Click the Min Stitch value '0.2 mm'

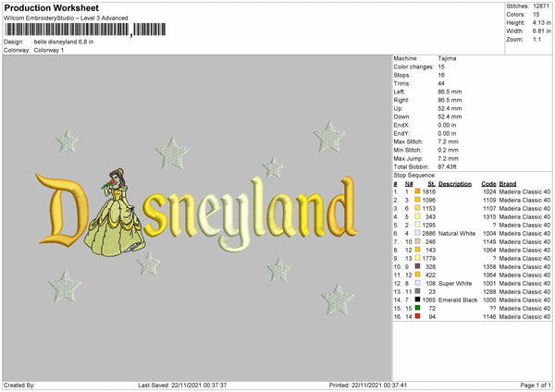448,150
